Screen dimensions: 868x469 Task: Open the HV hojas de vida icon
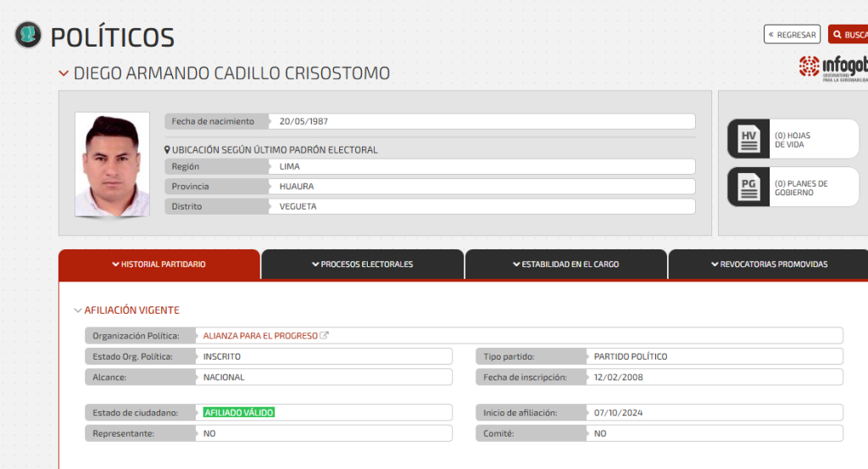coord(748,139)
